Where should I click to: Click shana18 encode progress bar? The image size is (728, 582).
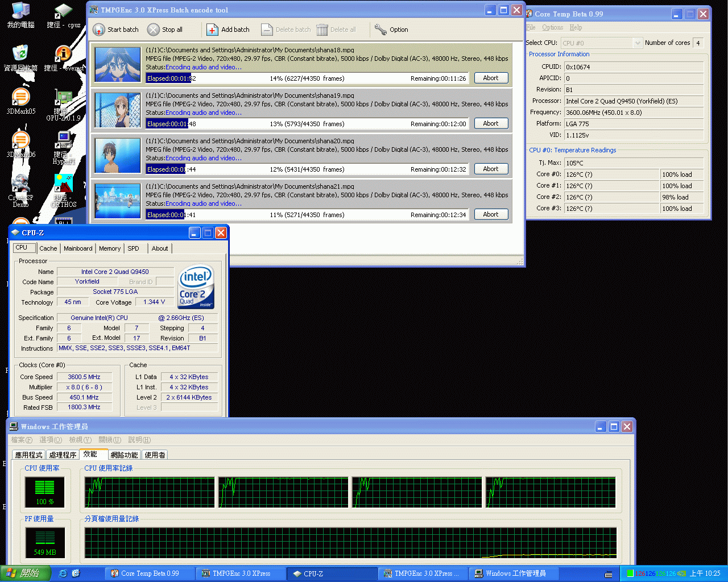click(307, 78)
